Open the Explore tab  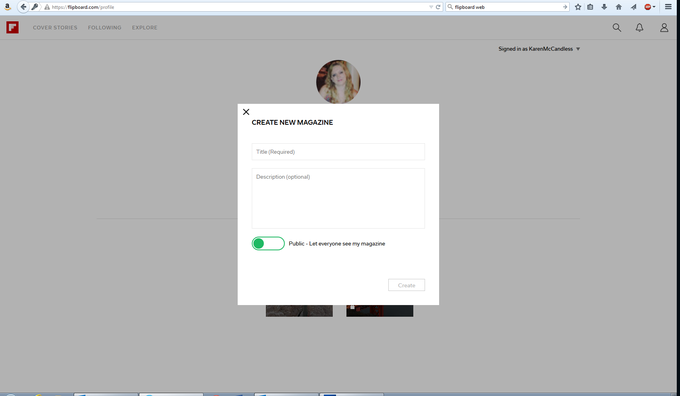144,27
